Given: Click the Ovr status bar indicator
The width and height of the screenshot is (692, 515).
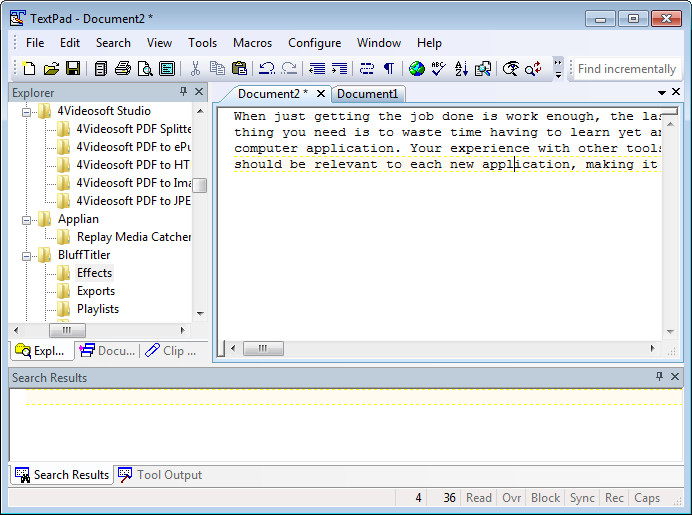Looking at the screenshot, I should [511, 498].
